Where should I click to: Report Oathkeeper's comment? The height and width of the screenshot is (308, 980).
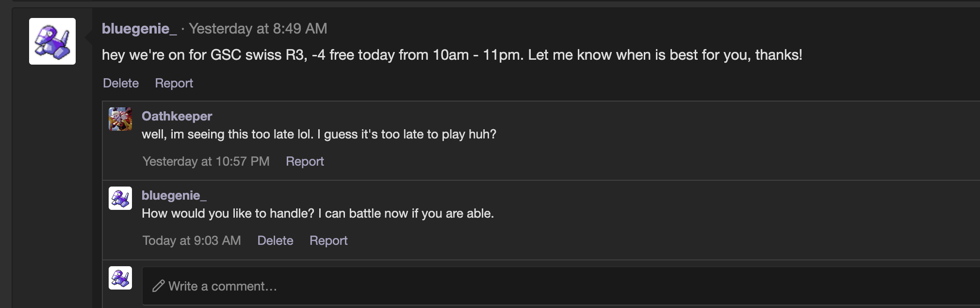pos(305,161)
